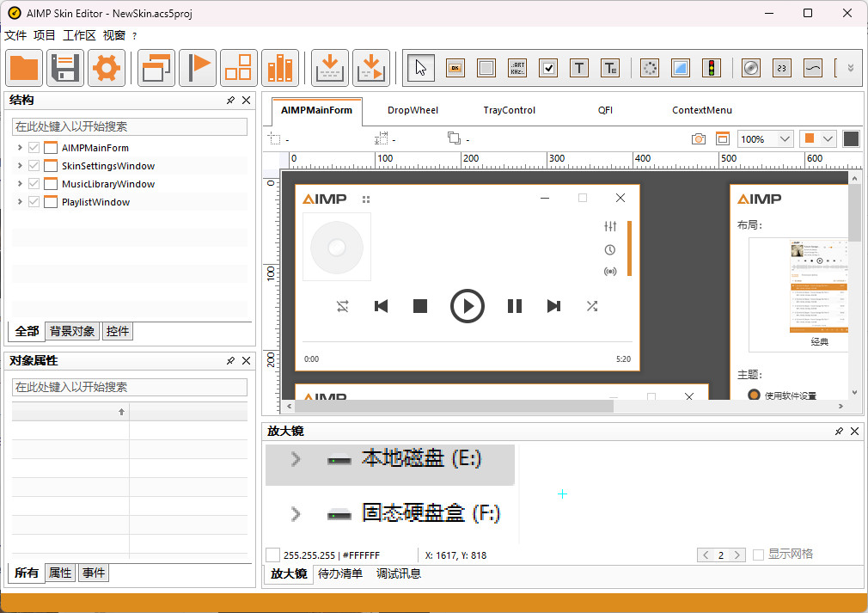Click the window frame icon beside camera
868x613 pixels.
[x=723, y=139]
